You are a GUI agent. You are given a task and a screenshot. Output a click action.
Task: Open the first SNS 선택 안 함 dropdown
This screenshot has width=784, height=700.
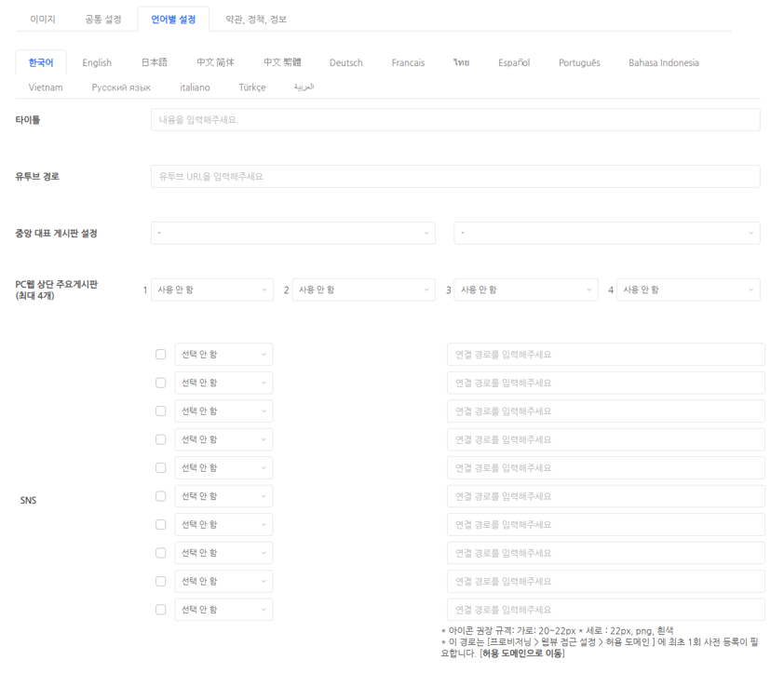[x=223, y=355]
